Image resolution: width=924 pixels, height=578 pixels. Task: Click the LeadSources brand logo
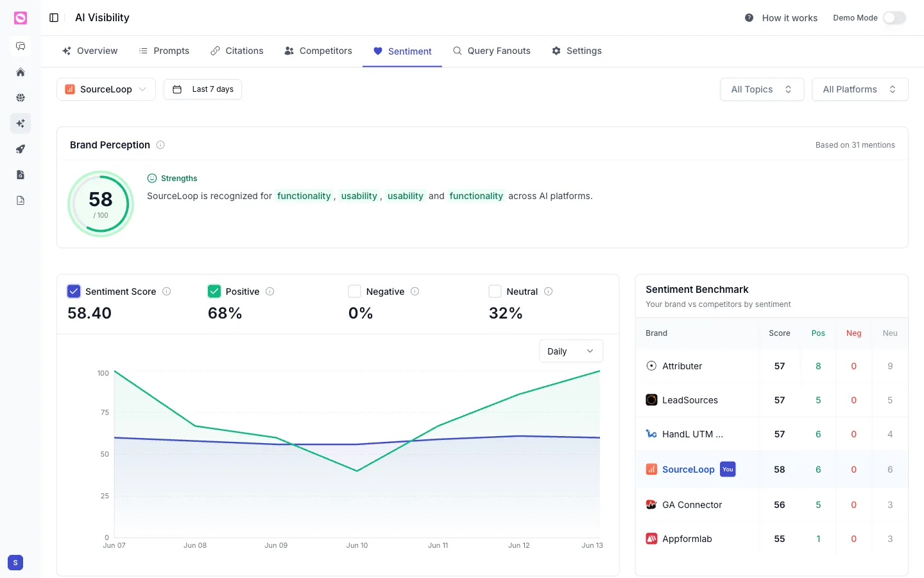(x=651, y=400)
